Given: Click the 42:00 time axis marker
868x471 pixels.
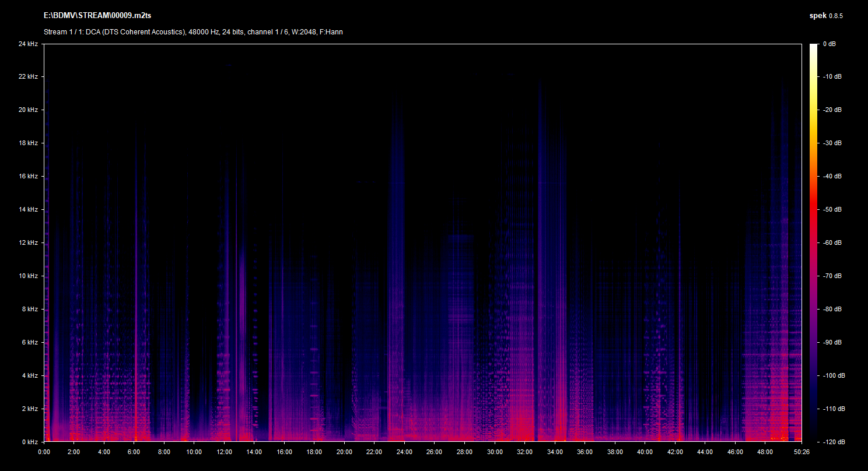Looking at the screenshot, I should coord(675,452).
